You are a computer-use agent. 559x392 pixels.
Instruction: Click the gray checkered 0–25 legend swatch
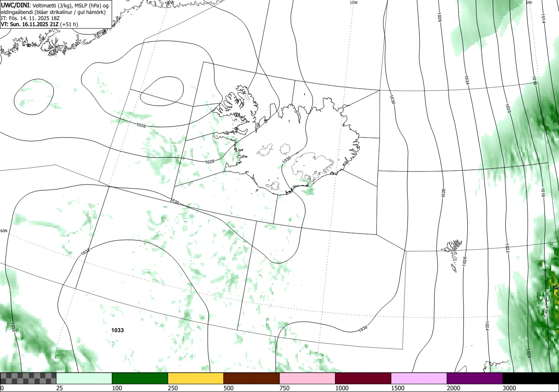coord(28,378)
